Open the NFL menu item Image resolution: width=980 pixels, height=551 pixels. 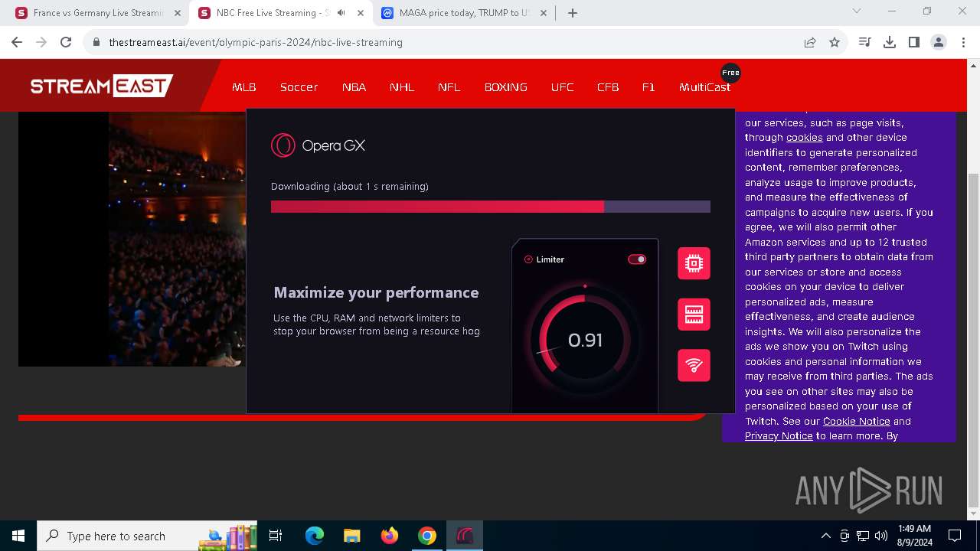coord(449,87)
